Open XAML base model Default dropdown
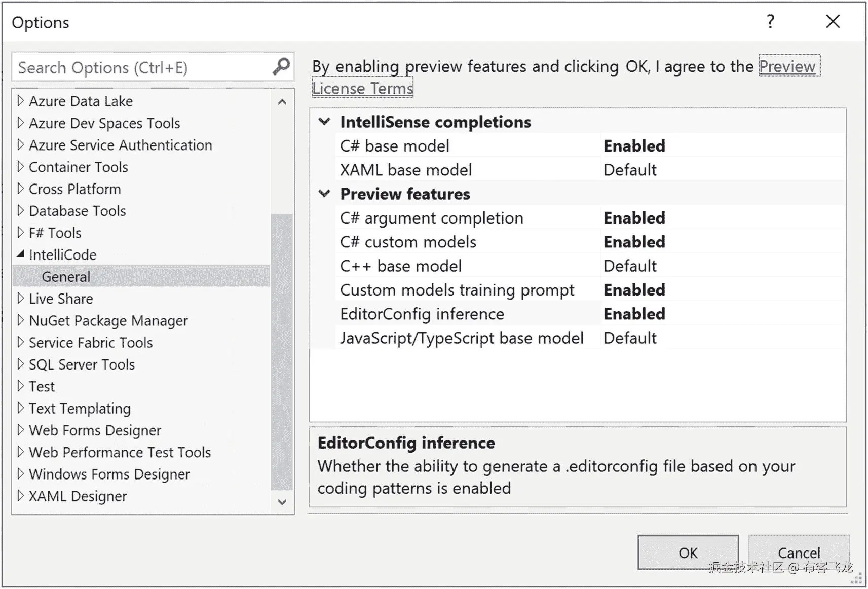Viewport: 868px width, 589px height. coord(630,170)
